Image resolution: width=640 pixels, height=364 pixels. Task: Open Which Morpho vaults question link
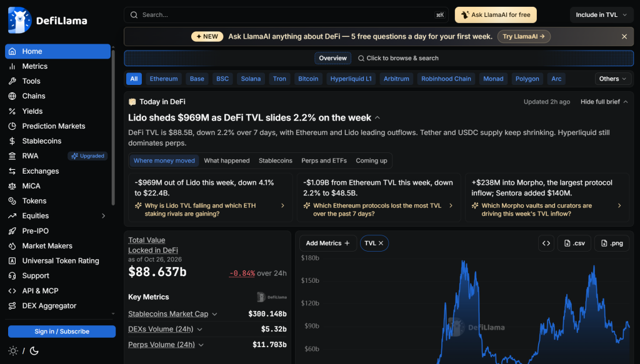pos(547,210)
